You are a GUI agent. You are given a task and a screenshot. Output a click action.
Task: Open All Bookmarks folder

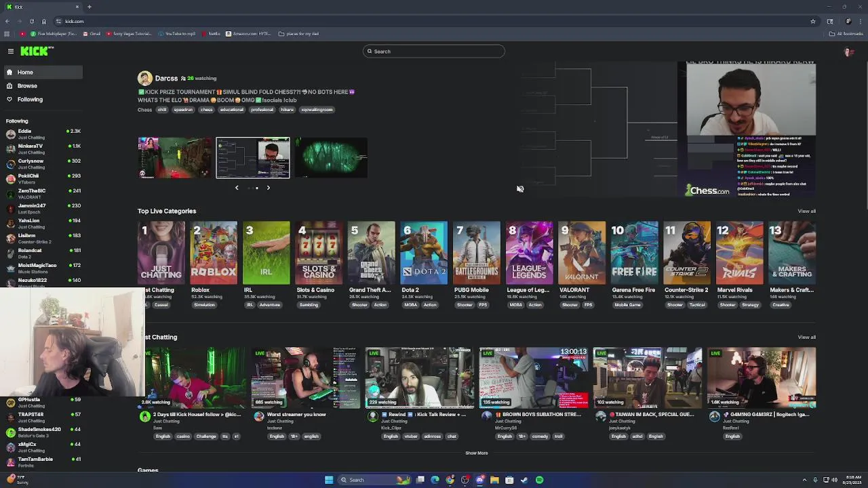[x=846, y=33]
